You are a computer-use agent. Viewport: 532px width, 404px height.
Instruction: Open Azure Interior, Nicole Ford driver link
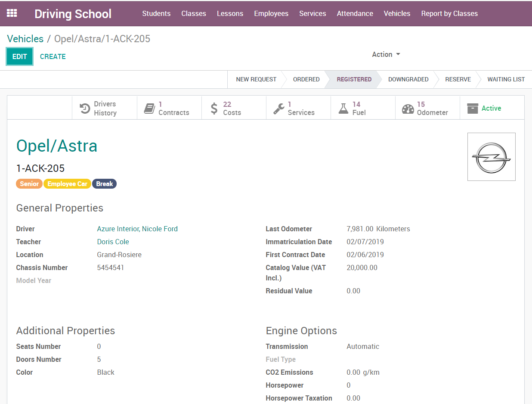click(x=137, y=229)
